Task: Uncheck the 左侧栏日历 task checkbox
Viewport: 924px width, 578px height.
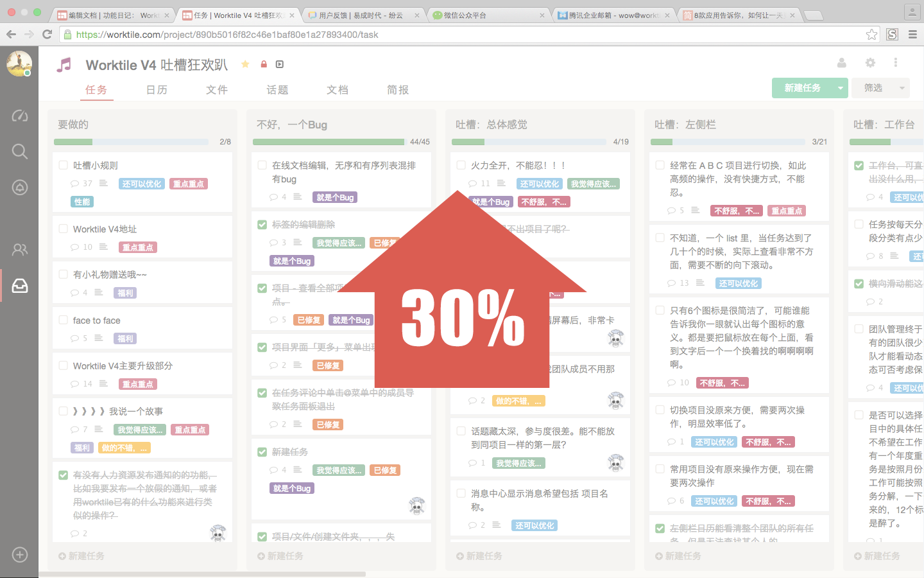Action: click(x=660, y=528)
